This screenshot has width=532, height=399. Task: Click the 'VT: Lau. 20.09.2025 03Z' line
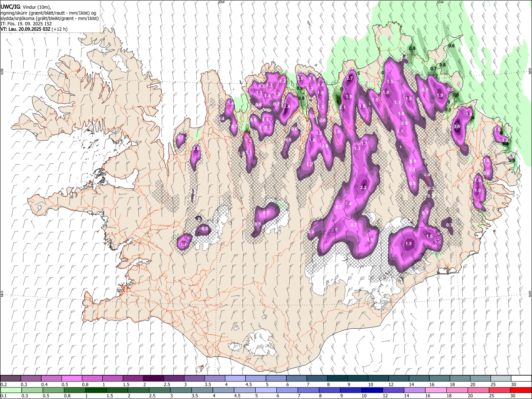tap(25, 29)
